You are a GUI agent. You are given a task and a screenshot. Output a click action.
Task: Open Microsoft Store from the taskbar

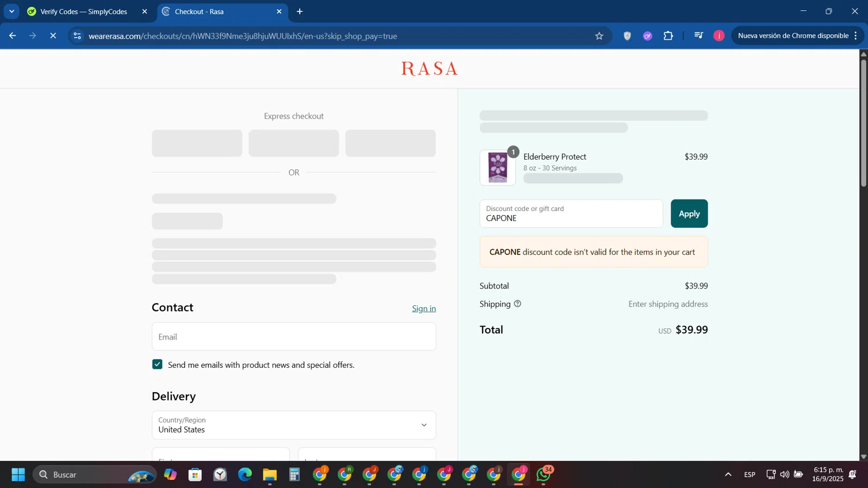click(x=195, y=475)
